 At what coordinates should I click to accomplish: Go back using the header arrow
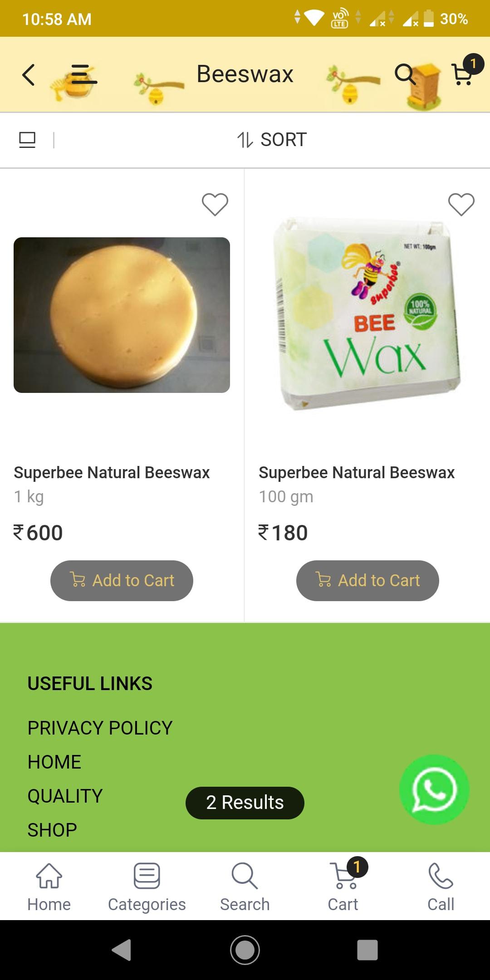(x=29, y=75)
